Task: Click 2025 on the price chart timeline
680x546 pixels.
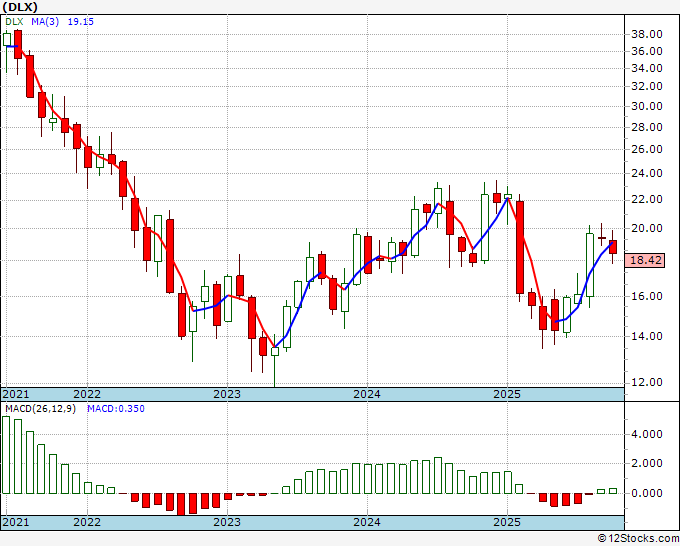Action: click(x=507, y=394)
